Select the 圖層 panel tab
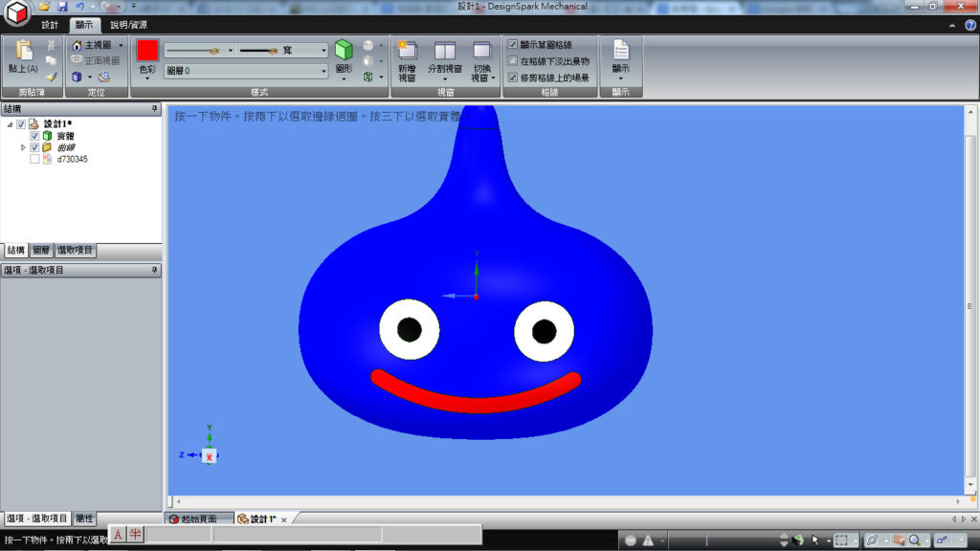Image resolution: width=980 pixels, height=551 pixels. click(41, 250)
